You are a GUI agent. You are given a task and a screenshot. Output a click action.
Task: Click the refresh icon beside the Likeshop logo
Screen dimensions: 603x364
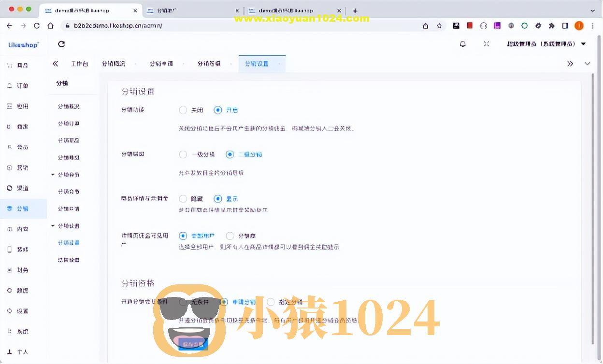[x=61, y=43]
